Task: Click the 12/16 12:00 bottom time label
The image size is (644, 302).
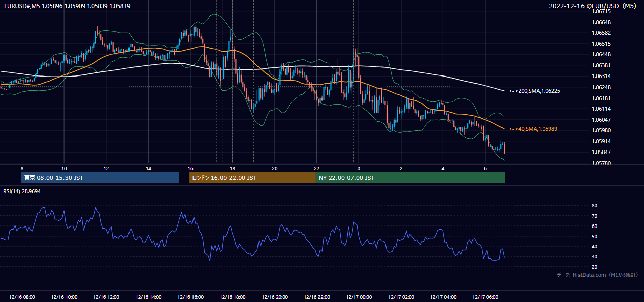Action: pyautogui.click(x=106, y=297)
